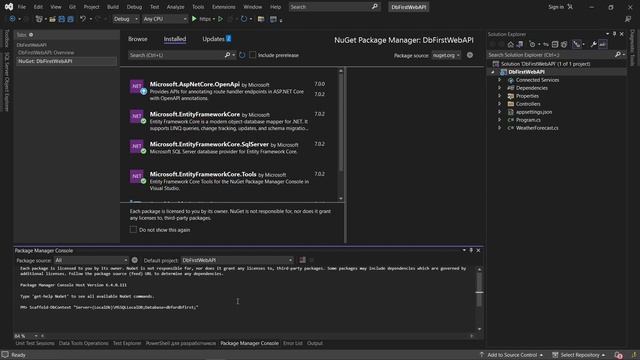Click the Undo arrow in the toolbar
640x360 pixels.
(x=83, y=19)
